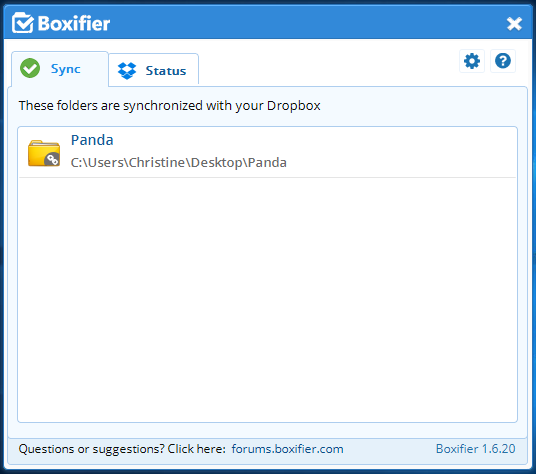Click the Boxifier title text
Screen dimensions: 536x474
click(x=74, y=24)
